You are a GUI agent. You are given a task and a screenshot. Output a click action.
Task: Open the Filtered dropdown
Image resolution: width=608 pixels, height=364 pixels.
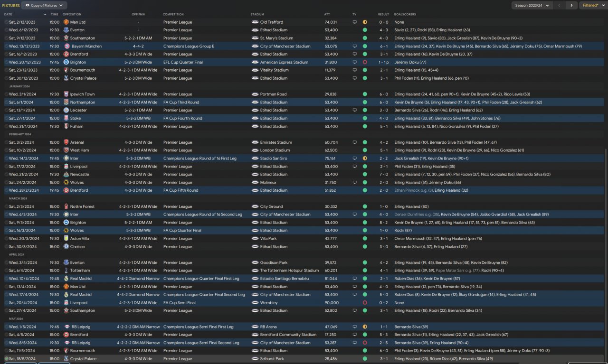click(593, 5)
